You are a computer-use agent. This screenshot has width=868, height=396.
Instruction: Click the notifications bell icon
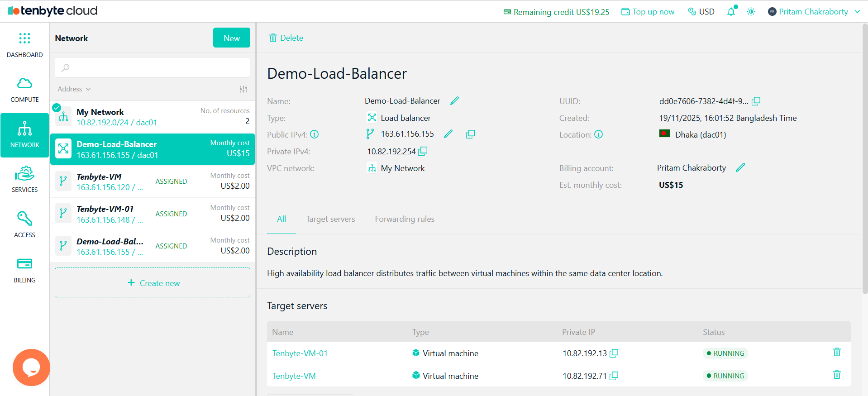[x=731, y=11]
